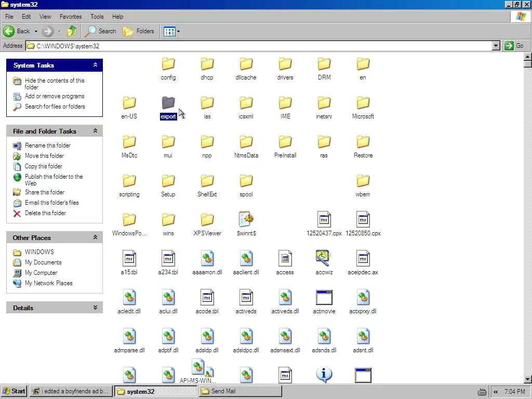Open Back history dropdown arrow
This screenshot has width=532, height=399.
(x=36, y=31)
